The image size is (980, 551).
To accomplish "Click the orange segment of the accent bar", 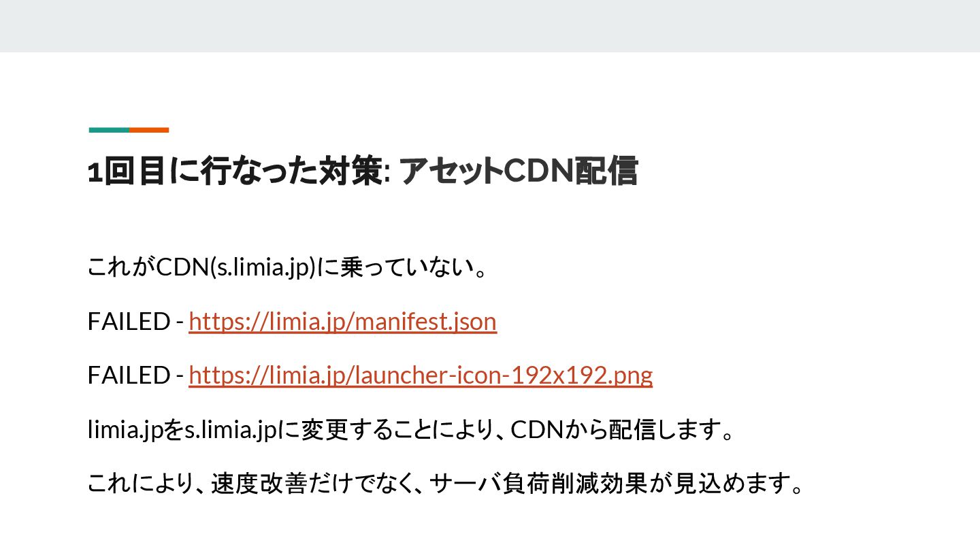I will [149, 129].
